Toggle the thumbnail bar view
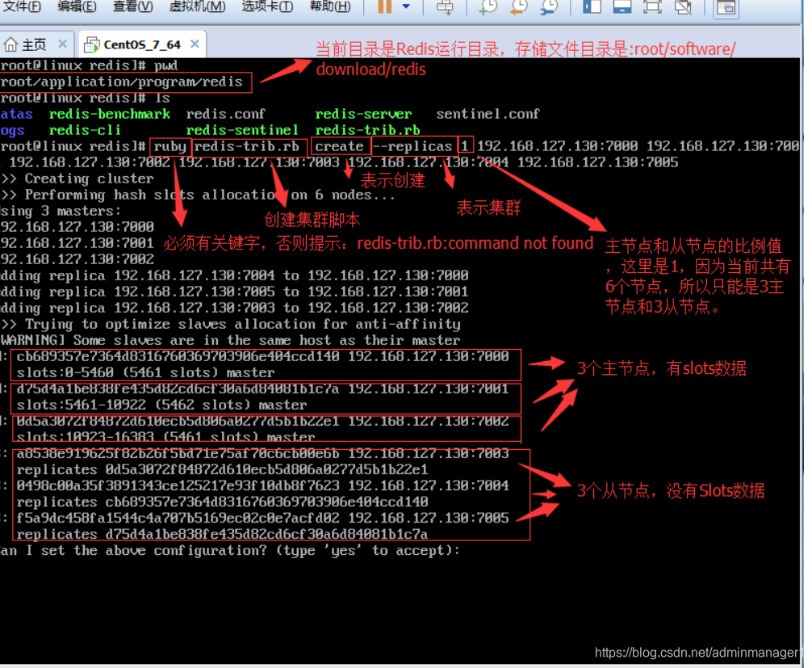The image size is (812, 668). [622, 6]
